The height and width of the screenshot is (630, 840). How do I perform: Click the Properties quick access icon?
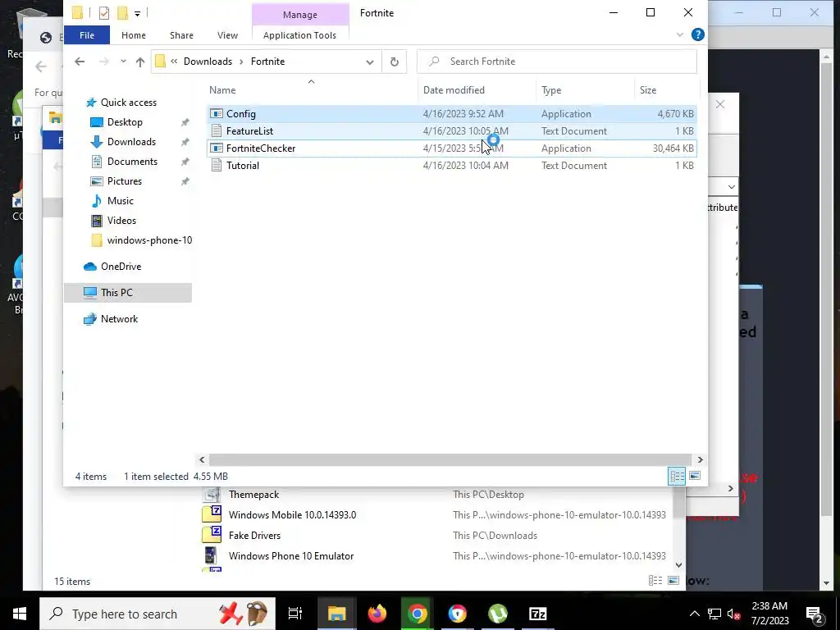tap(104, 13)
